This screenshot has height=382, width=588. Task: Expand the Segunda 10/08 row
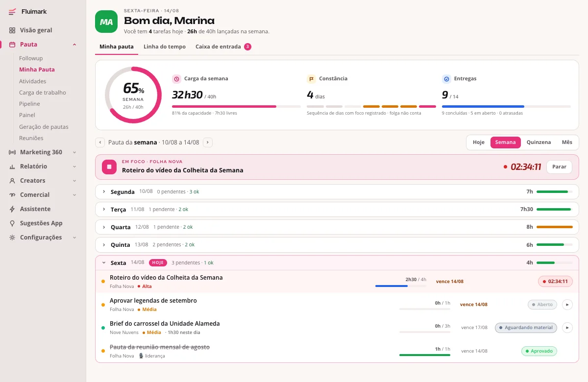337,192
